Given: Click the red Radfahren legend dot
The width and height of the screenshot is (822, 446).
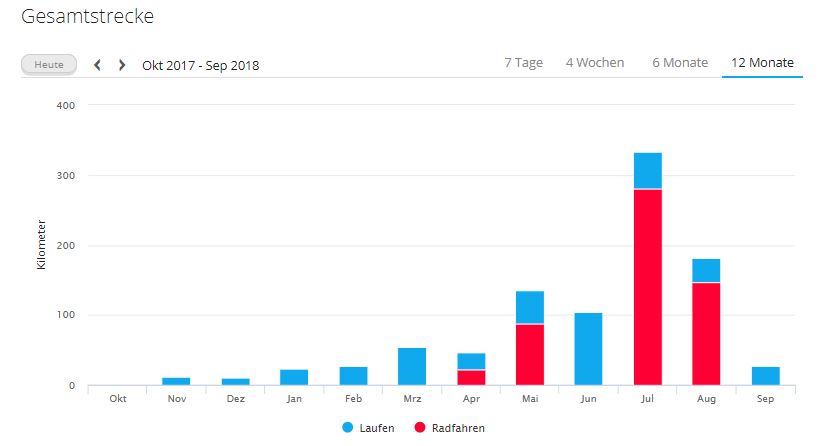Looking at the screenshot, I should 418,428.
